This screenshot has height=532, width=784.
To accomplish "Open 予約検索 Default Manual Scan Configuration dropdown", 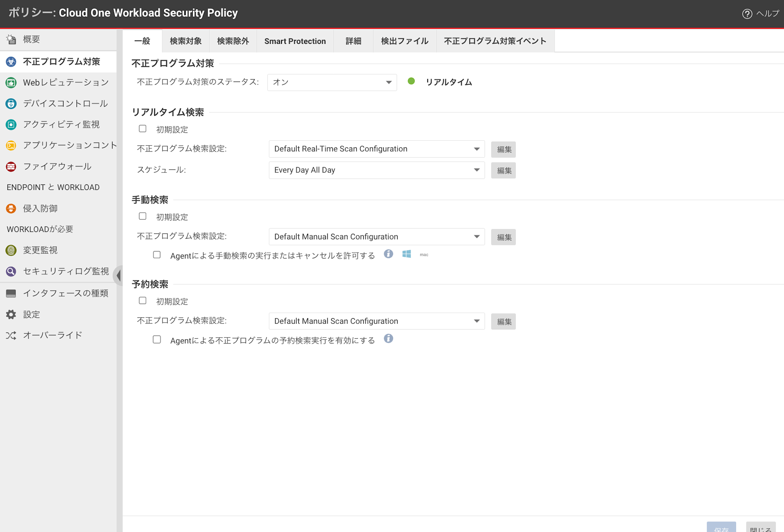I will coord(377,321).
